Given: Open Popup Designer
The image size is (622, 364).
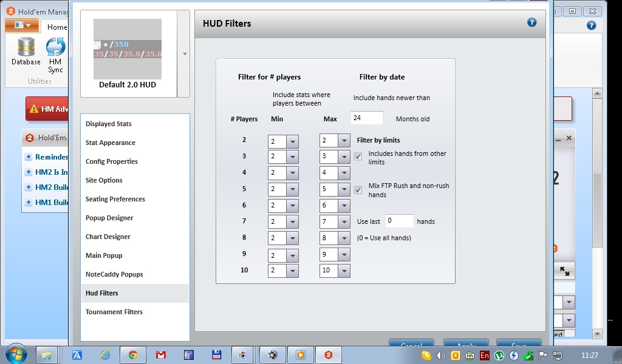Looking at the screenshot, I should pos(135,218).
